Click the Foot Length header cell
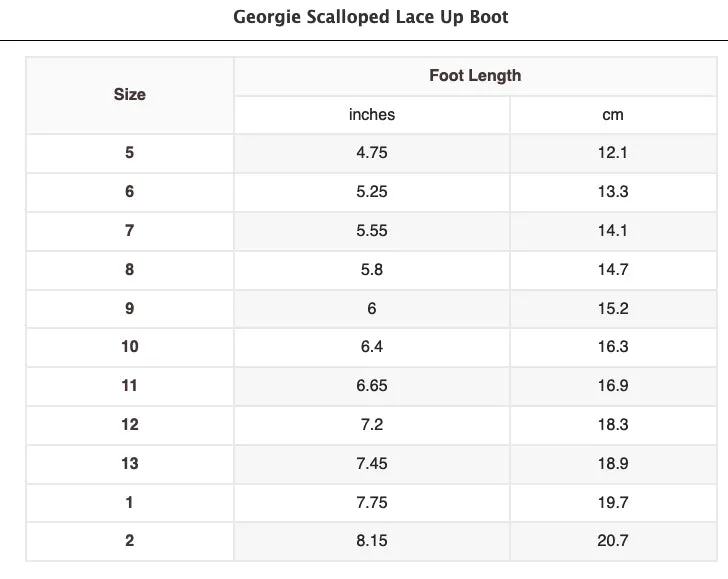The width and height of the screenshot is (728, 579). pos(475,76)
